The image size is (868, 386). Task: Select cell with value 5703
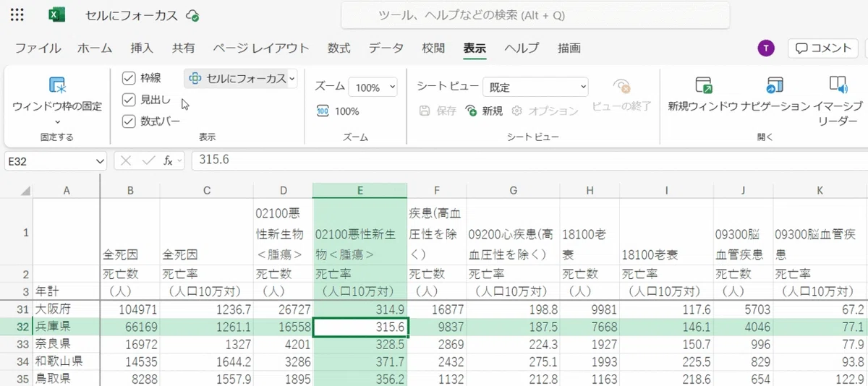coord(744,309)
